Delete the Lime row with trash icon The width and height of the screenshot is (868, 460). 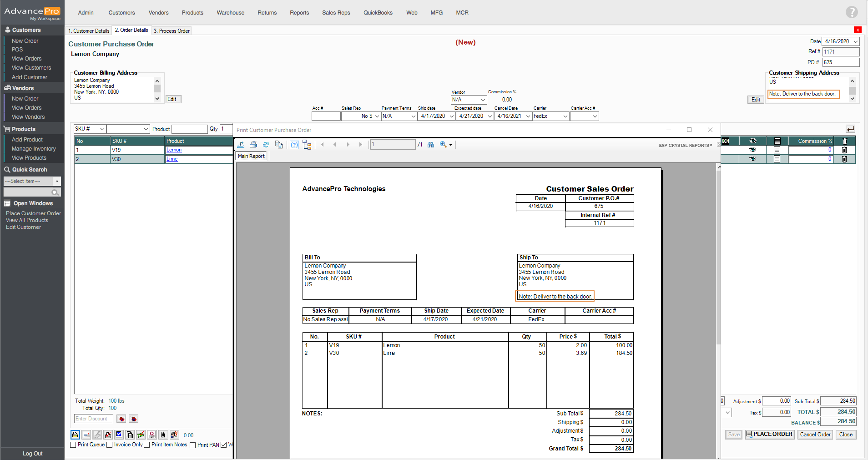tap(844, 159)
